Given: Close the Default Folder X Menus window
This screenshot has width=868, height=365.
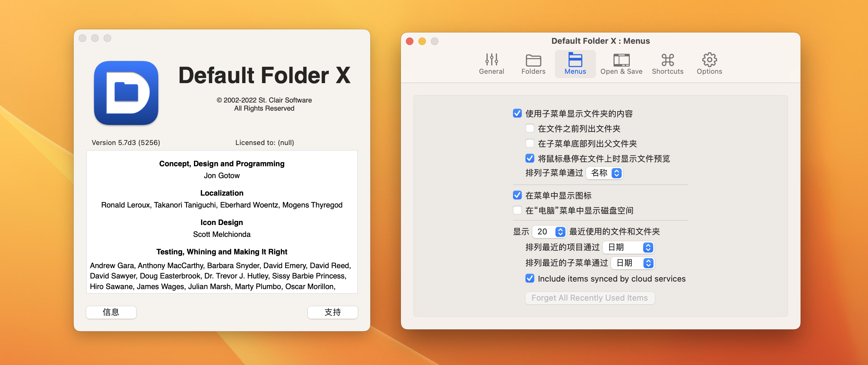Looking at the screenshot, I should coord(409,41).
